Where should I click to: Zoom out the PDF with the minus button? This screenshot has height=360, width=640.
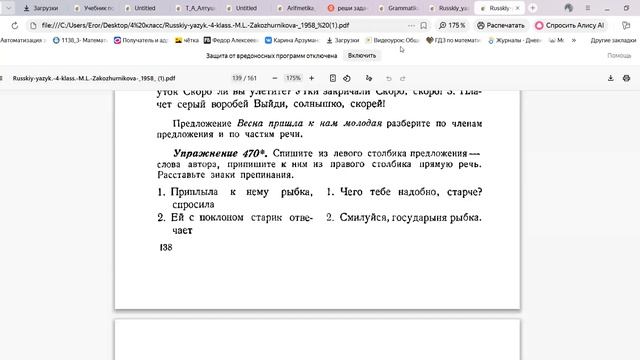(275, 78)
